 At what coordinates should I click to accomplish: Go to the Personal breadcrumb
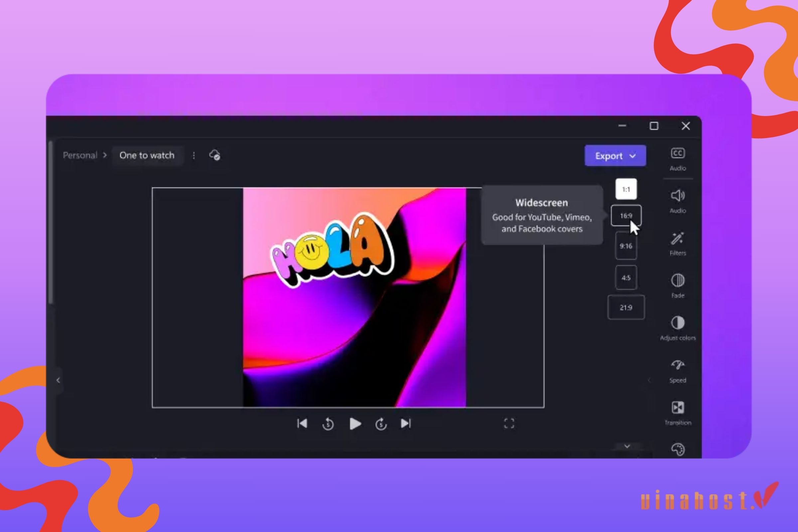coord(80,155)
